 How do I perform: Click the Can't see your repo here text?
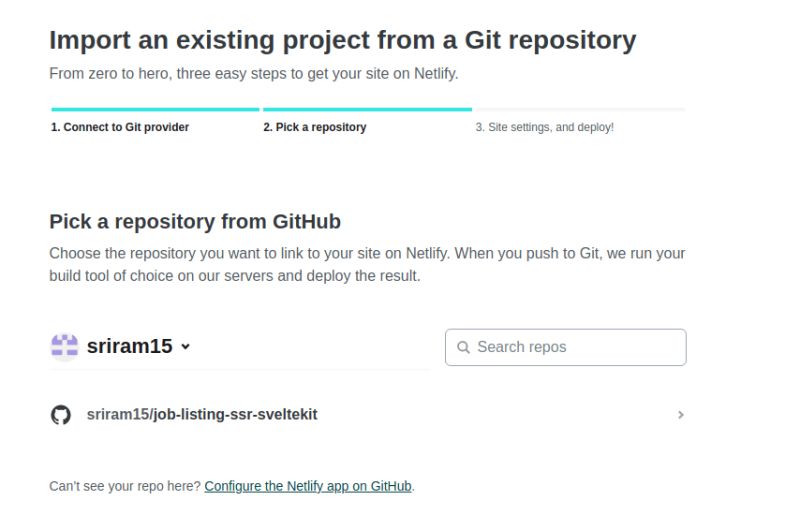point(125,486)
